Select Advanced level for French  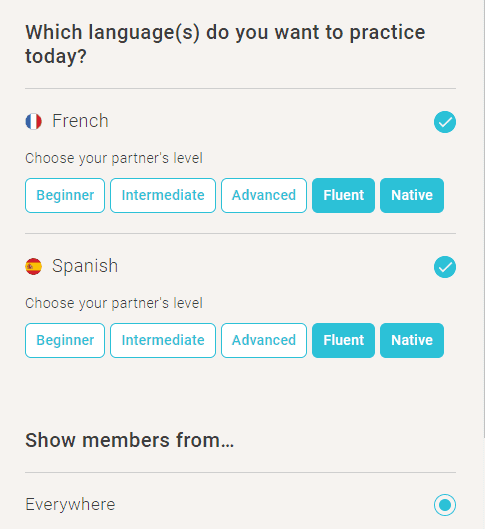[x=264, y=195]
